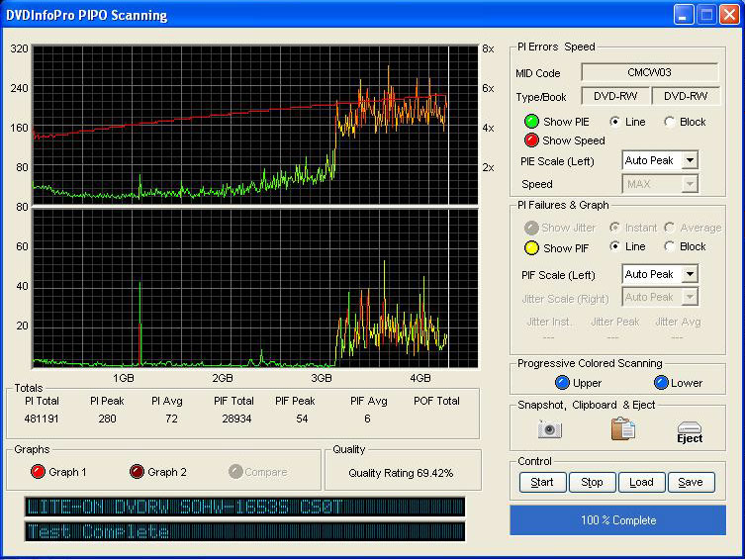The width and height of the screenshot is (745, 560).
Task: Select the Upper progressive color swatch
Action: click(x=562, y=382)
